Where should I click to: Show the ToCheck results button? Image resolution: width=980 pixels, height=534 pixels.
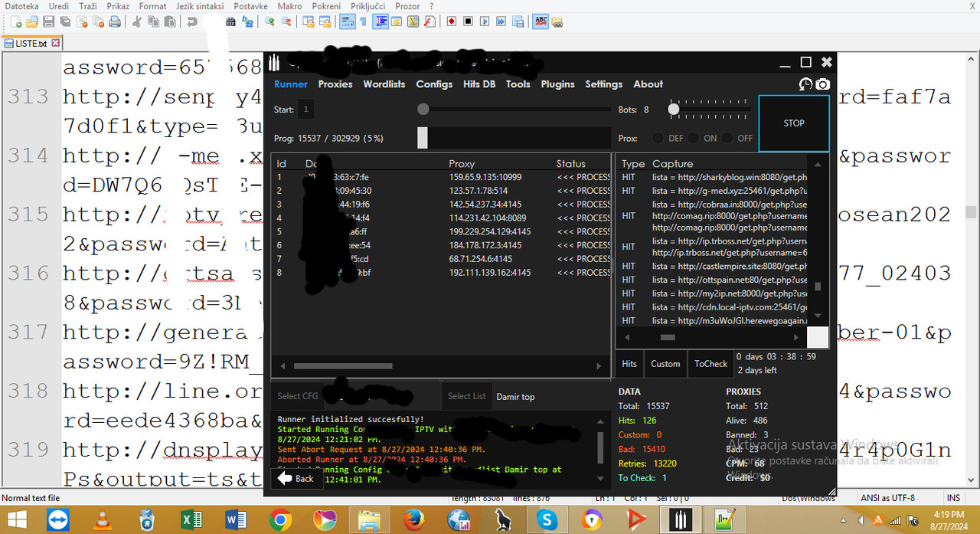(710, 364)
